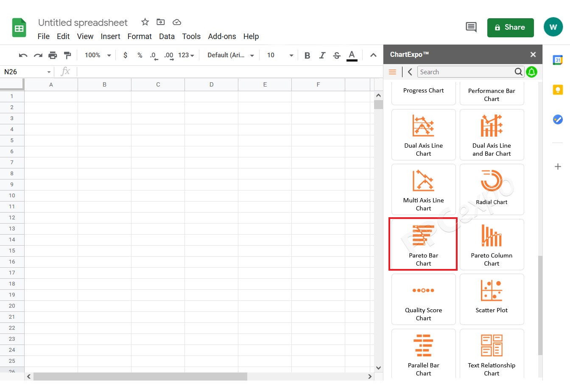Expand the Default (Arial) font dropdown

click(x=231, y=55)
